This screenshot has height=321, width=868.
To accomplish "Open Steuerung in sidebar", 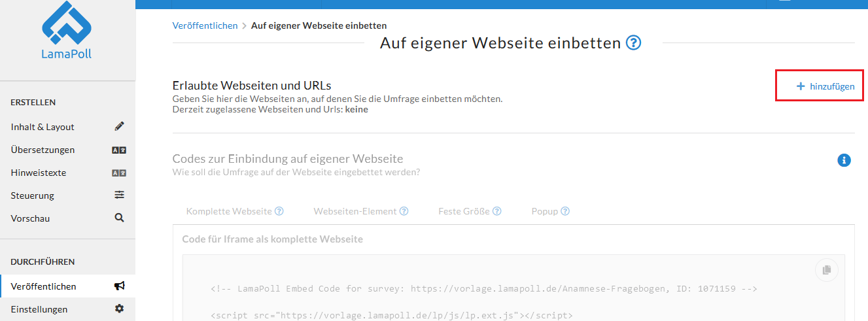I will pos(33,195).
